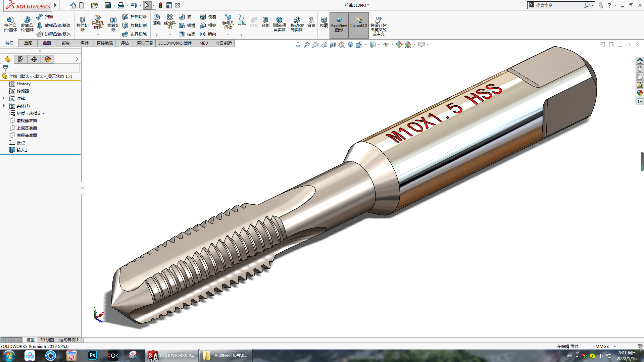Select the 旋转切除 revolve cut tool
Viewport: 644px width, 362px height.
[x=113, y=24]
